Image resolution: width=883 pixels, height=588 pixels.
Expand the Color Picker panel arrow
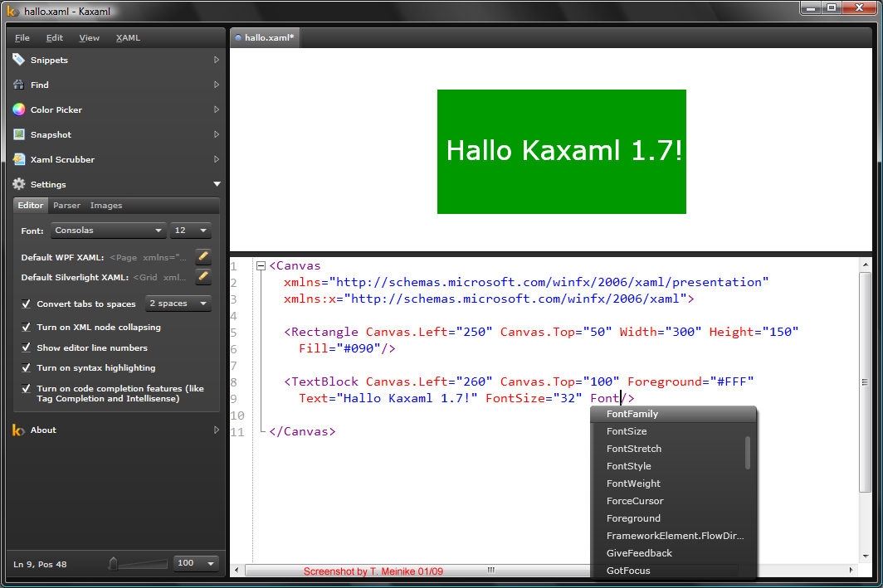coord(217,109)
